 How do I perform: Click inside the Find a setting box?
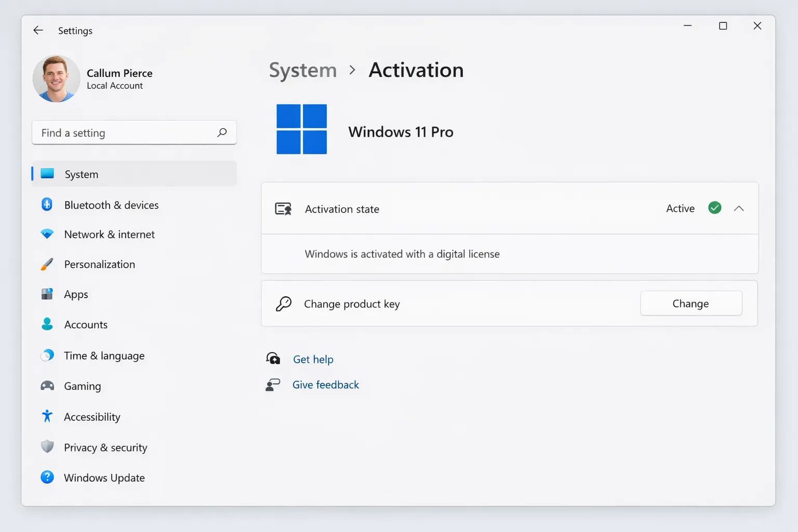point(125,132)
